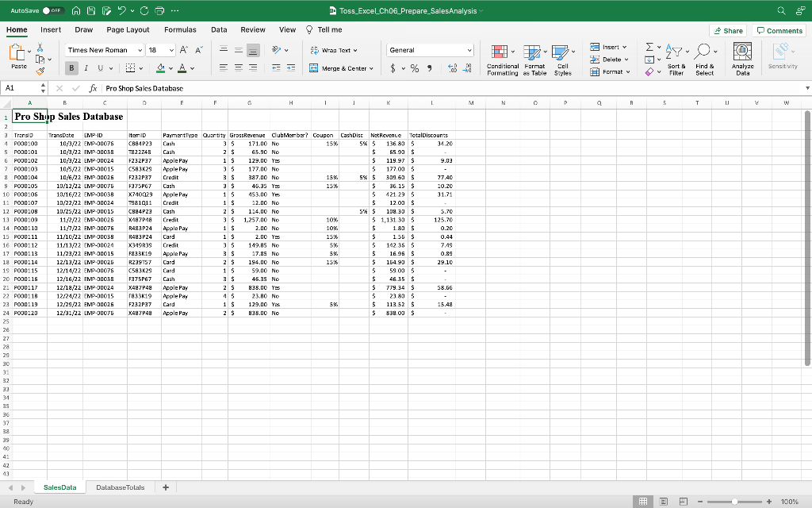Screen dimensions: 812x508
Task: Open the DatabaseTotals sheet tab
Action: coord(120,487)
